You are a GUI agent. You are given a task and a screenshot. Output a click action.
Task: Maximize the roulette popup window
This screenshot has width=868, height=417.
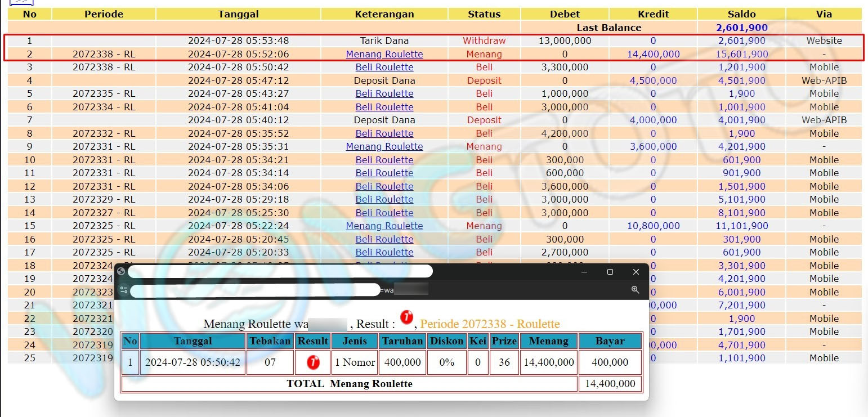click(x=610, y=272)
